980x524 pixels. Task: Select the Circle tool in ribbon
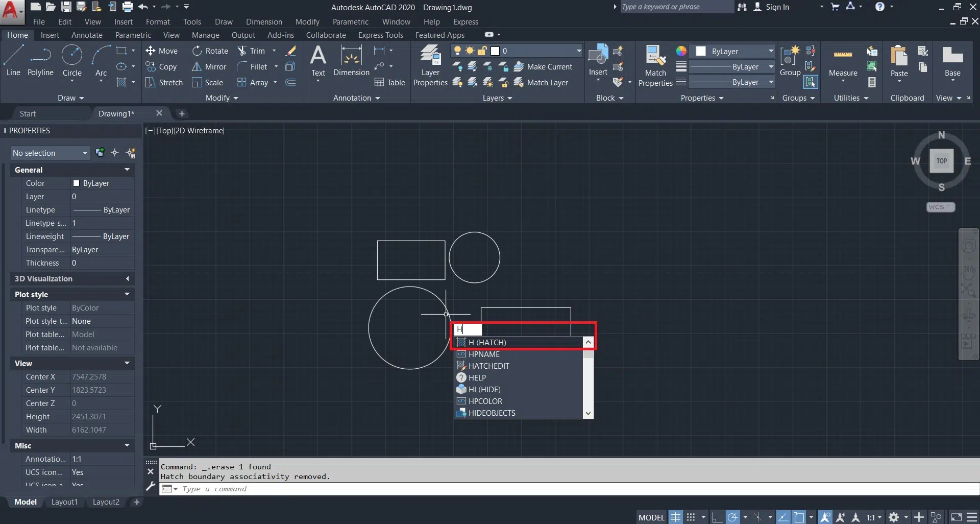72,60
